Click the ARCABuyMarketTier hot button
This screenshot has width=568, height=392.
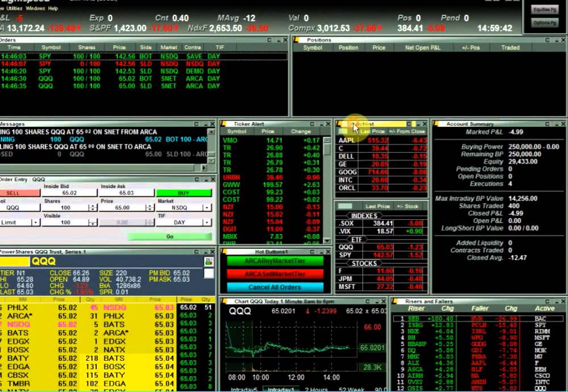275,261
